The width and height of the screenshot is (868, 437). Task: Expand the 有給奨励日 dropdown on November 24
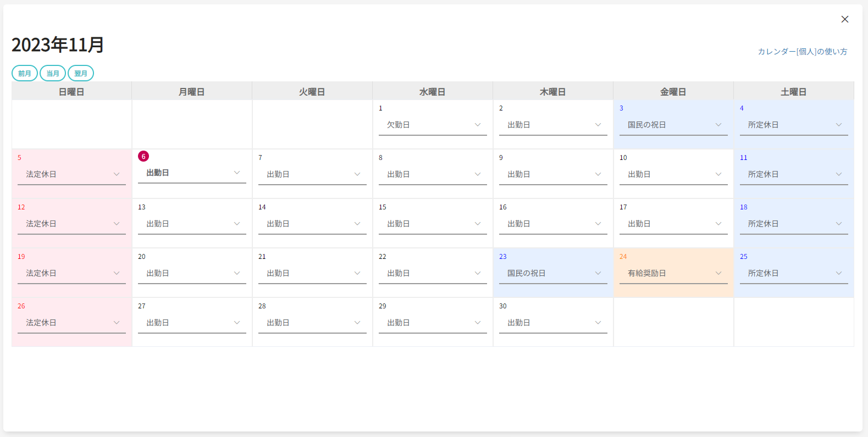click(673, 274)
